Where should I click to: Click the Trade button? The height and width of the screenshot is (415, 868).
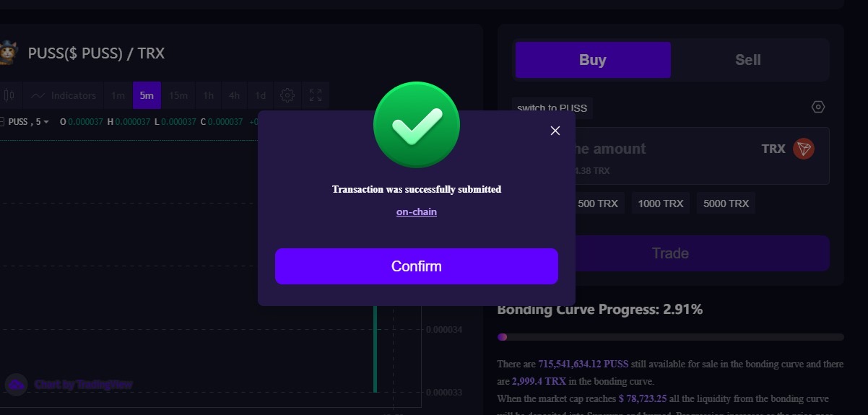point(671,253)
